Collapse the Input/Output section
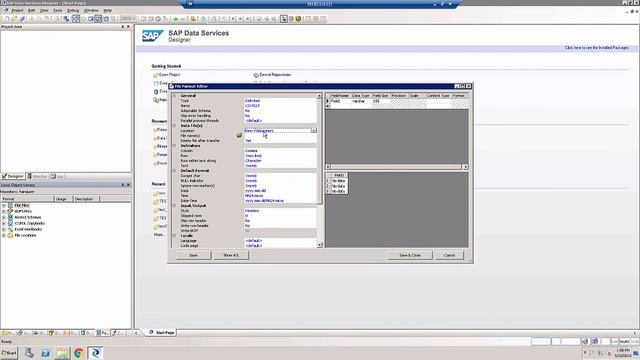The width and height of the screenshot is (640, 360). [x=174, y=206]
